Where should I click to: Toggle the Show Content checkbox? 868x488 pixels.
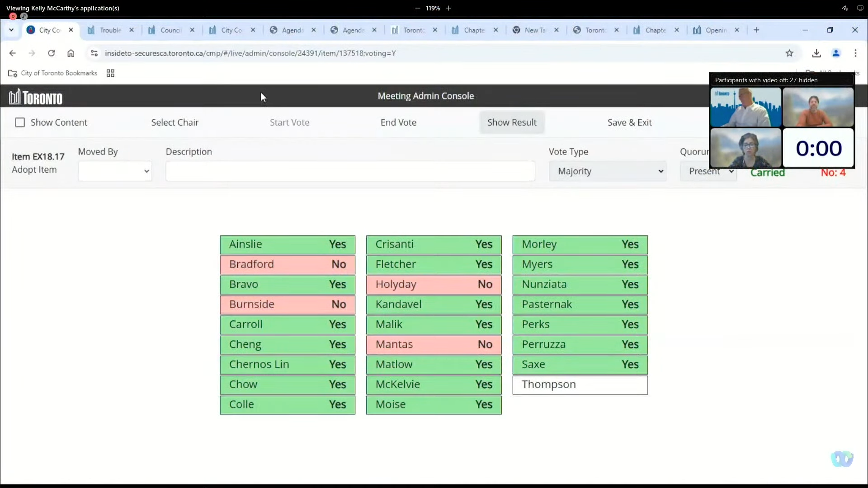tap(20, 122)
